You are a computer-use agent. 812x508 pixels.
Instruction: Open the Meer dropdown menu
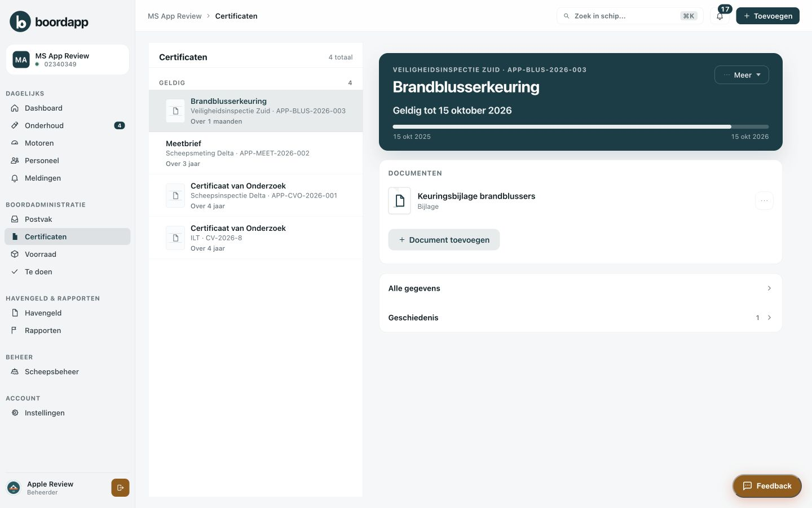[x=742, y=75]
